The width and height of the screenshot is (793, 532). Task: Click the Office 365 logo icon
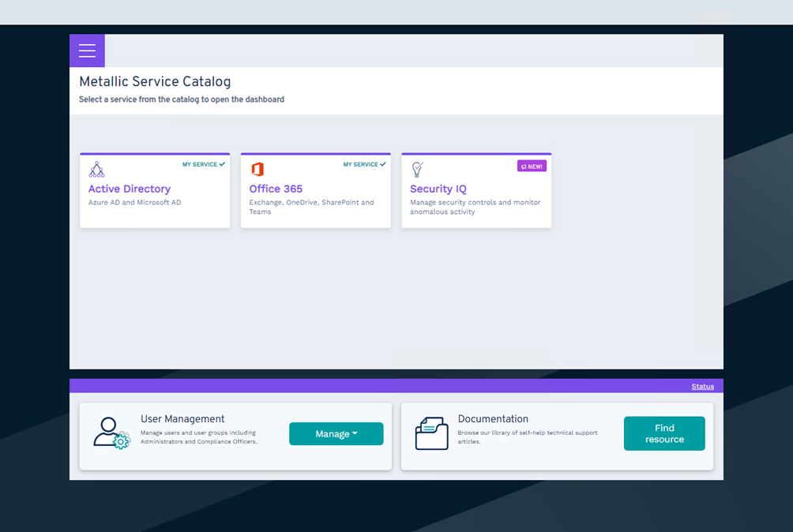(x=257, y=169)
